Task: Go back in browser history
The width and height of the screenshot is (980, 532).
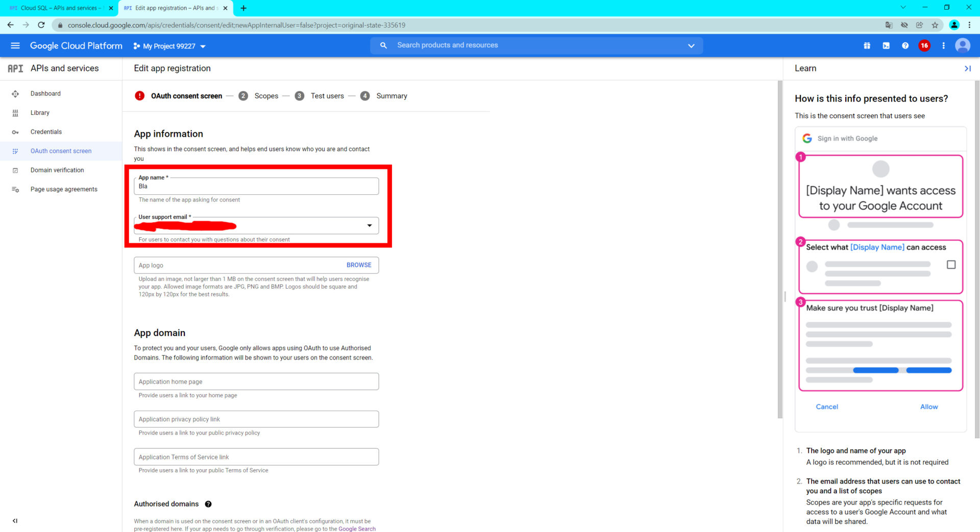Action: tap(11, 25)
